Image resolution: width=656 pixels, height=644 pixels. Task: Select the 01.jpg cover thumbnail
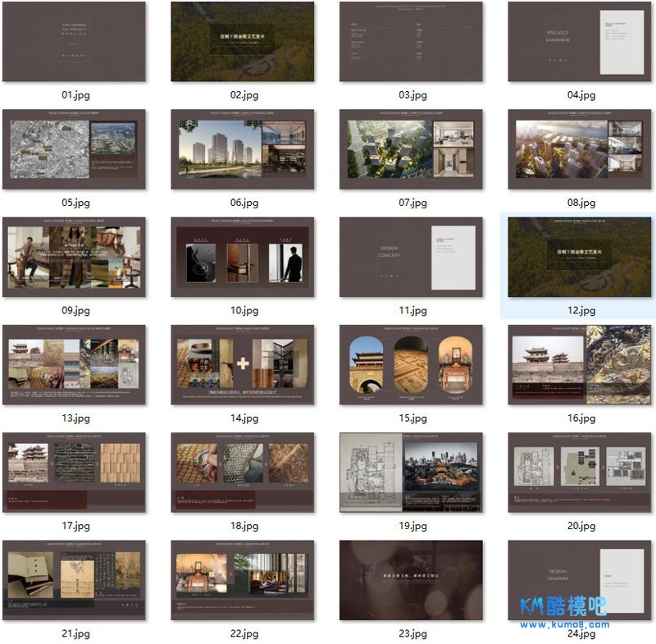point(74,41)
